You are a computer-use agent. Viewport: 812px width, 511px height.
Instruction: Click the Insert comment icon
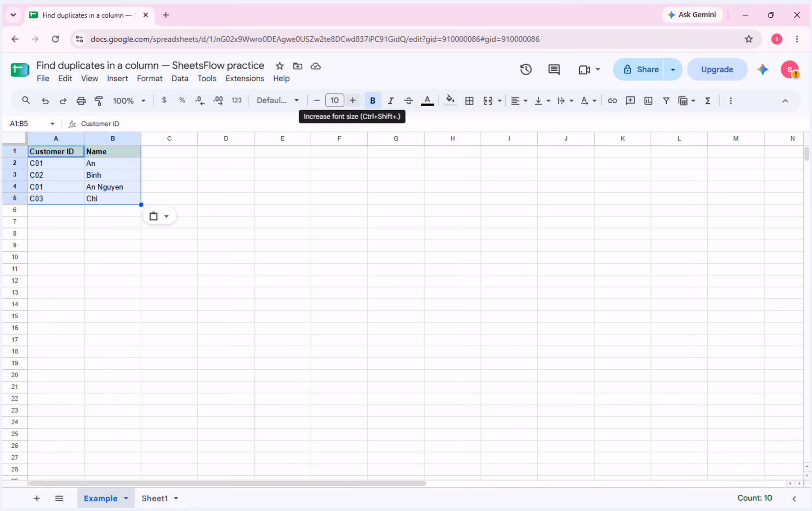(x=630, y=101)
